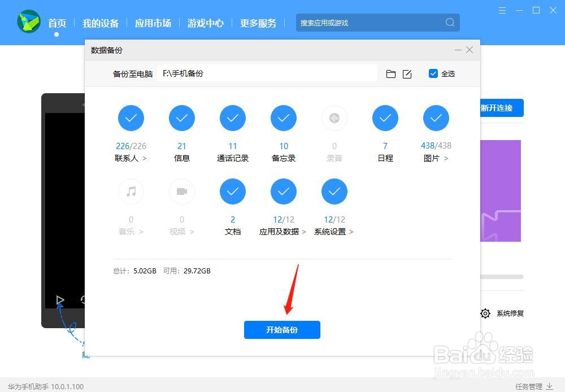Open 更多服务 tab

tap(258, 23)
